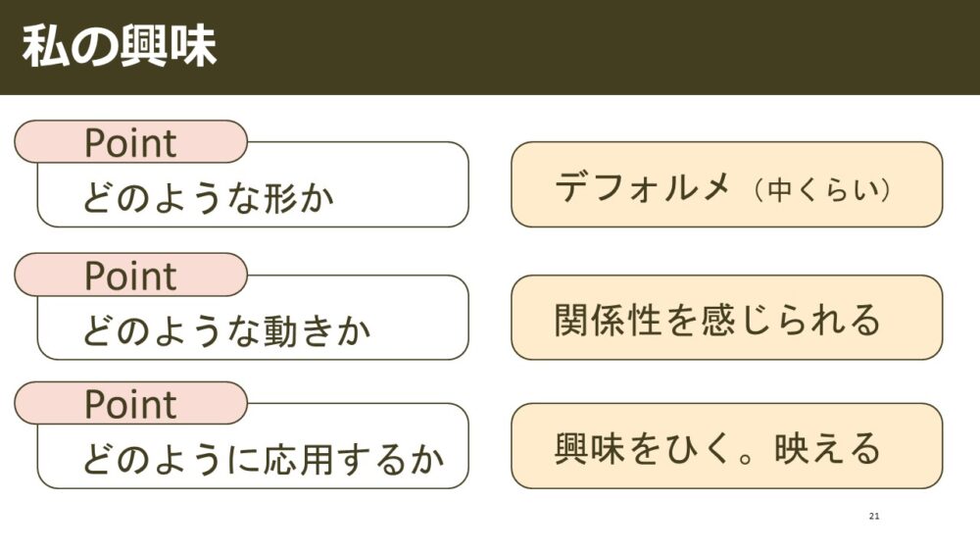Click the dark olive header bar background
The height and width of the screenshot is (552, 980).
[594, 47]
